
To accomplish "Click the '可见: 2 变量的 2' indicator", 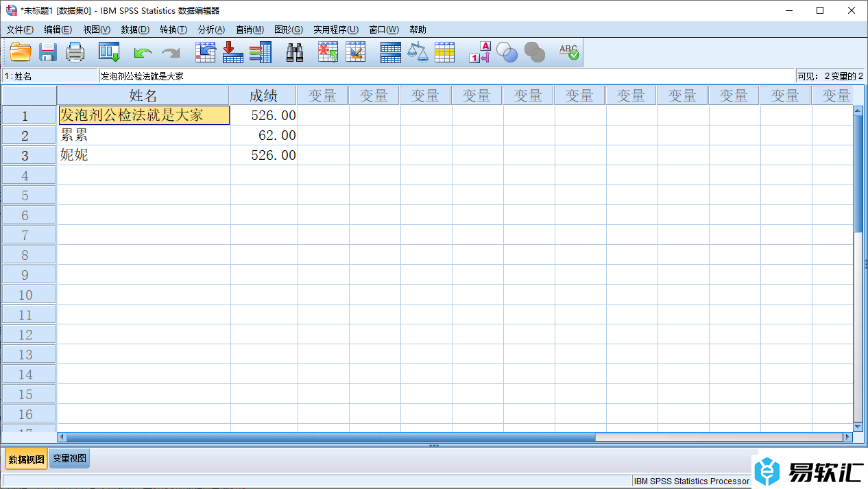I will pyautogui.click(x=830, y=76).
